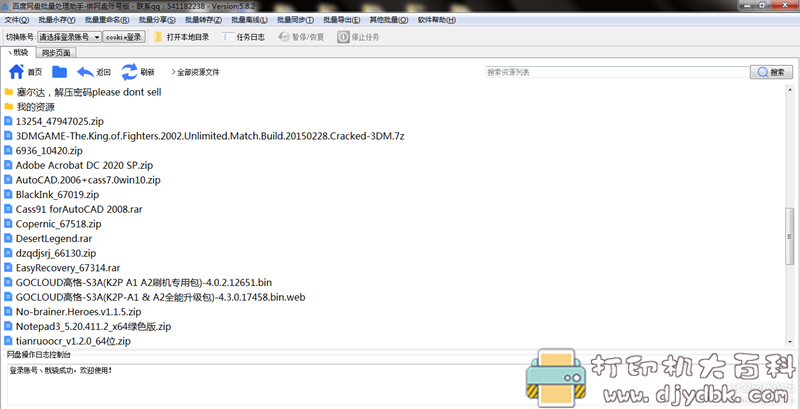Image resolution: width=800 pixels, height=409 pixels.
Task: Open the 批量永存(Y) menu
Action: pyautogui.click(x=57, y=20)
